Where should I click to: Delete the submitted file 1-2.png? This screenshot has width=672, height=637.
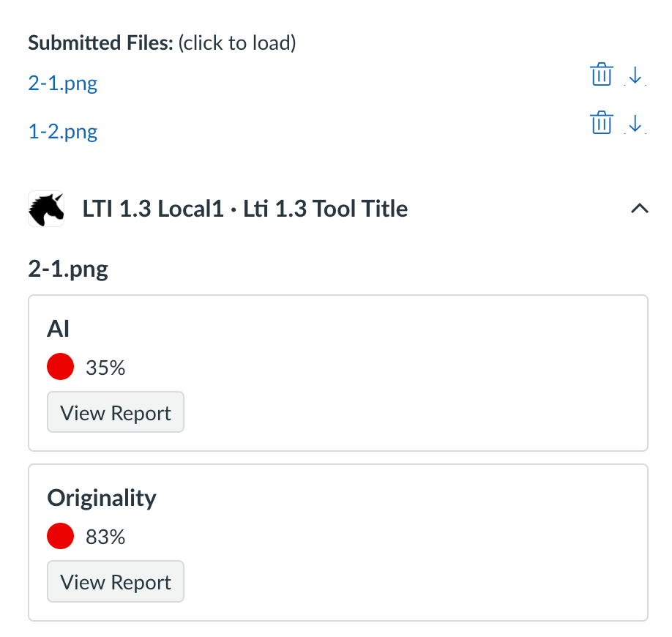click(601, 122)
